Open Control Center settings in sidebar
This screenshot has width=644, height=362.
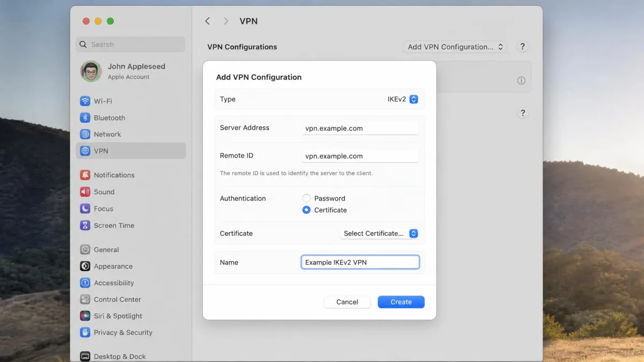[131, 299]
